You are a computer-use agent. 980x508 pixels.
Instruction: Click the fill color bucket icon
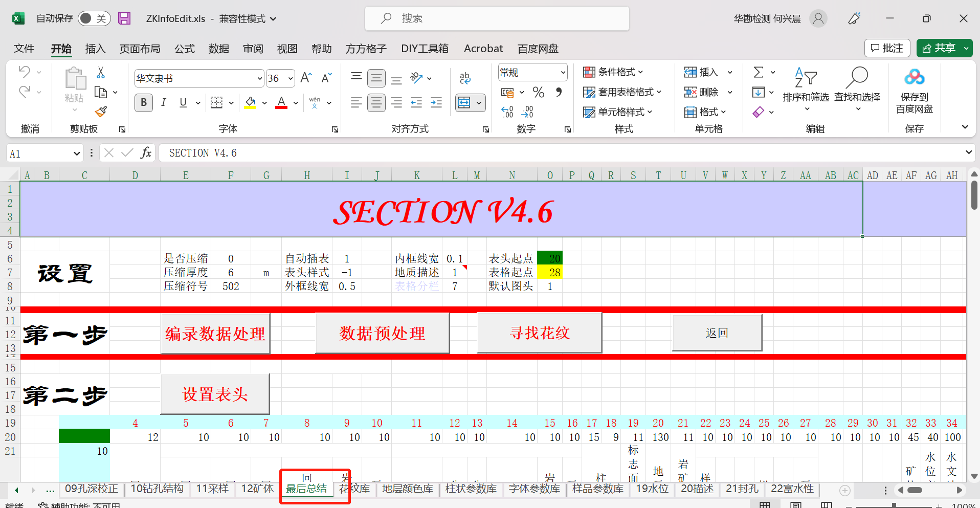coord(250,103)
